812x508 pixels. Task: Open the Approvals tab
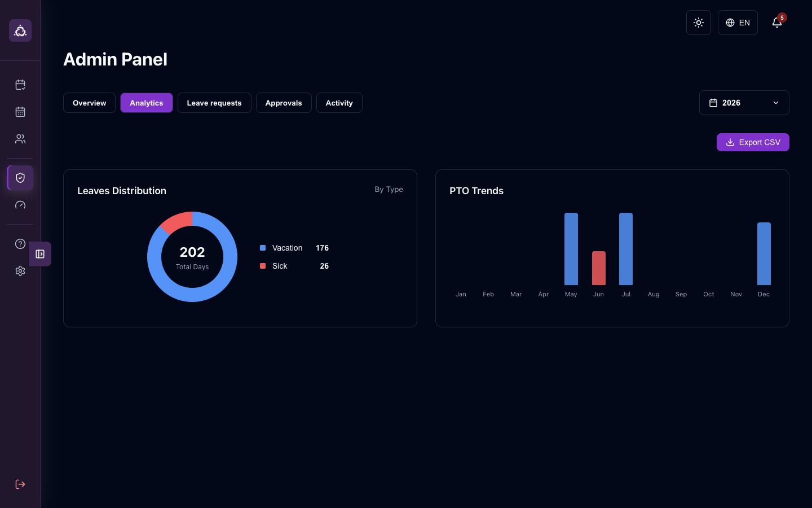click(284, 103)
